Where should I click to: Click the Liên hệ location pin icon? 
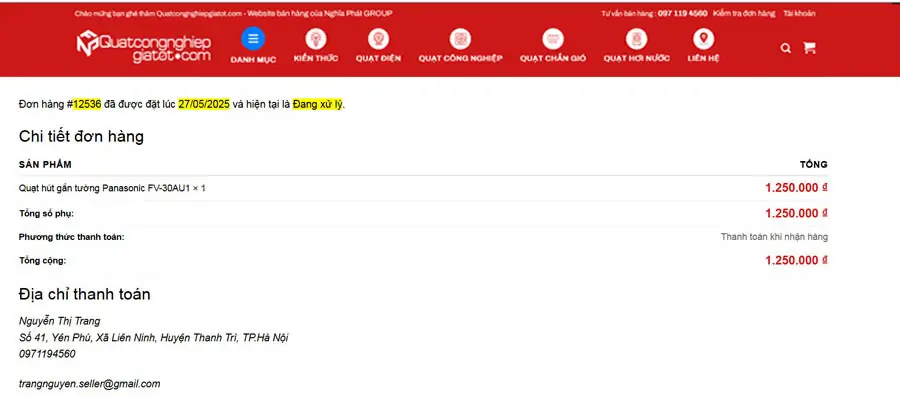pos(703,39)
